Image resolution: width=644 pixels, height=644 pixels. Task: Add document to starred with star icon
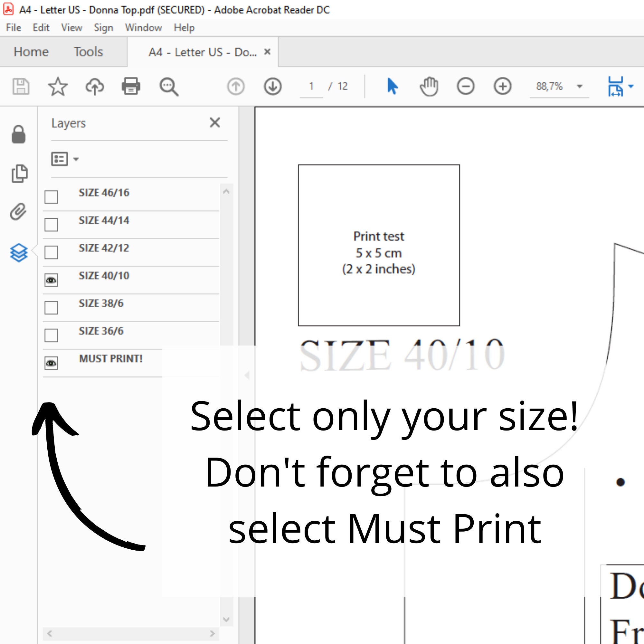click(58, 86)
